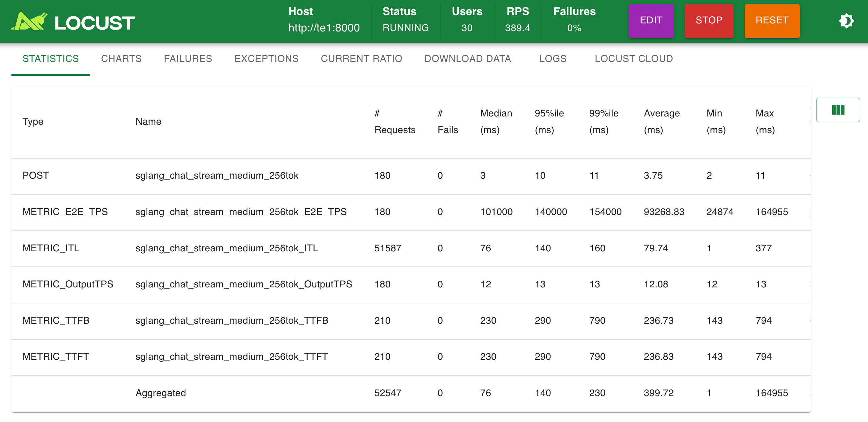Image resolution: width=868 pixels, height=422 pixels.
Task: Switch to the LOGS tab
Action: coord(553,59)
